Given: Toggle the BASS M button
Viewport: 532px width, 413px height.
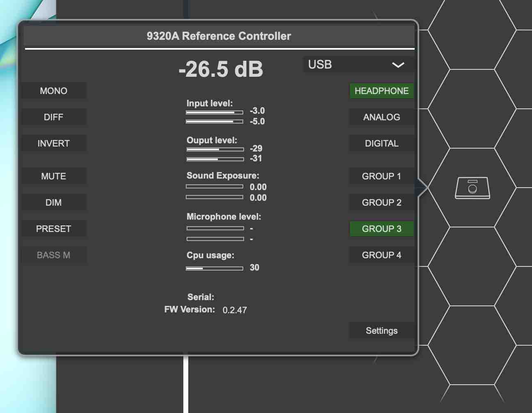Looking at the screenshot, I should click(x=54, y=255).
